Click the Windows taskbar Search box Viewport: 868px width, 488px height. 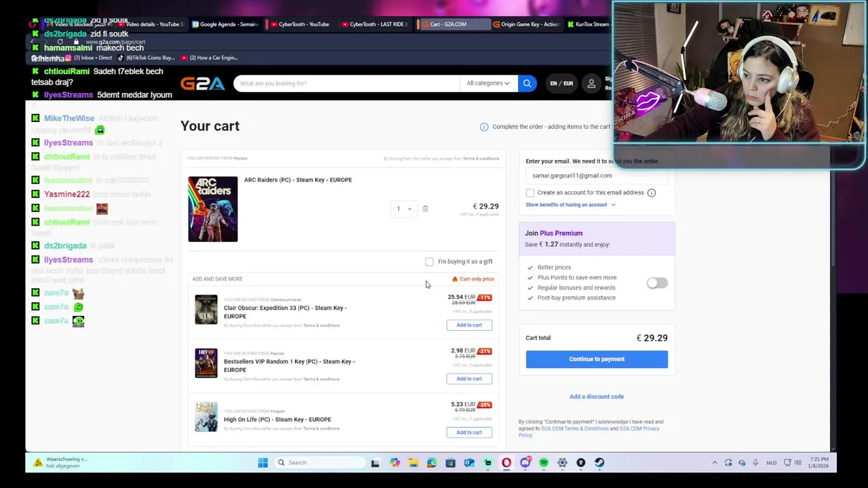pyautogui.click(x=319, y=463)
